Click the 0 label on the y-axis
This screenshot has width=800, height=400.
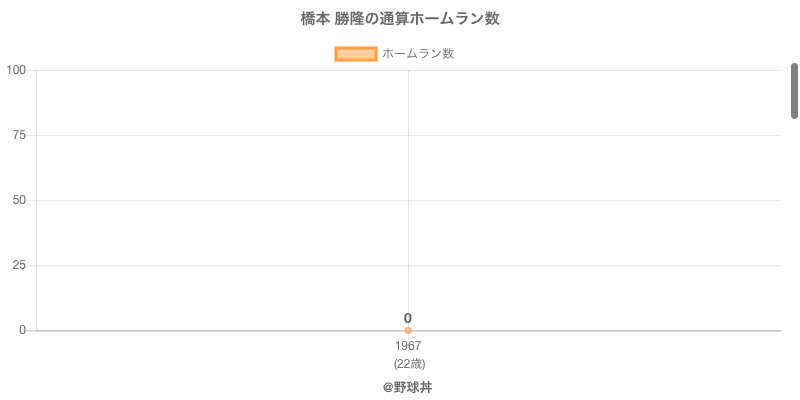22,330
